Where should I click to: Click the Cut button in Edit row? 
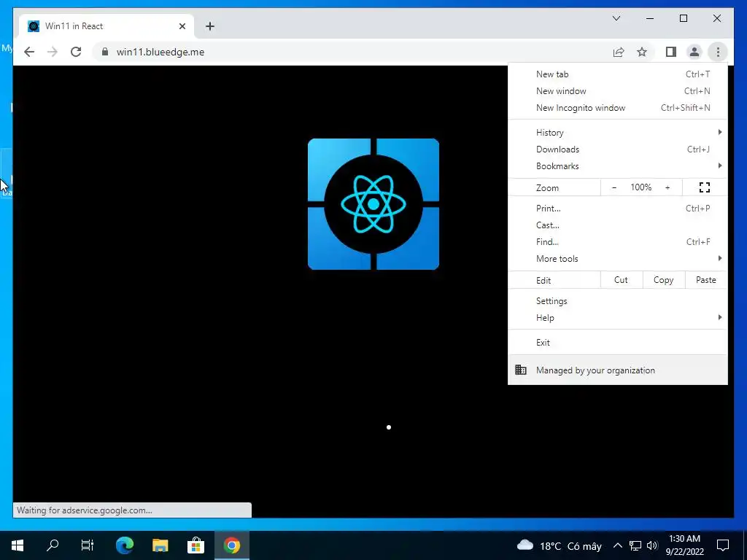[x=622, y=280]
